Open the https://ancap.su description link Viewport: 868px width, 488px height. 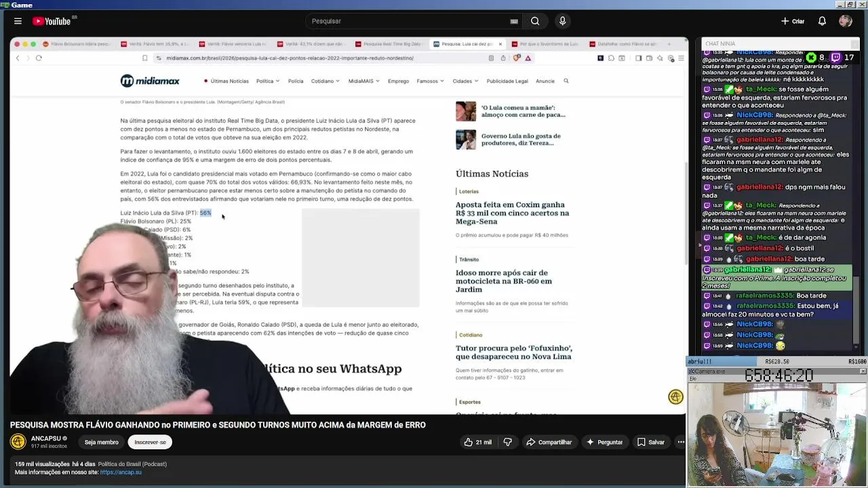click(121, 472)
